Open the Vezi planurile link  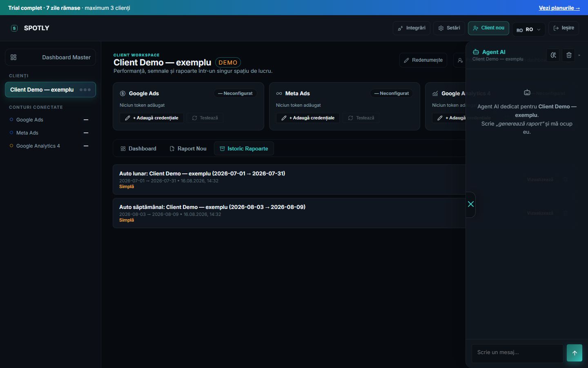point(559,8)
